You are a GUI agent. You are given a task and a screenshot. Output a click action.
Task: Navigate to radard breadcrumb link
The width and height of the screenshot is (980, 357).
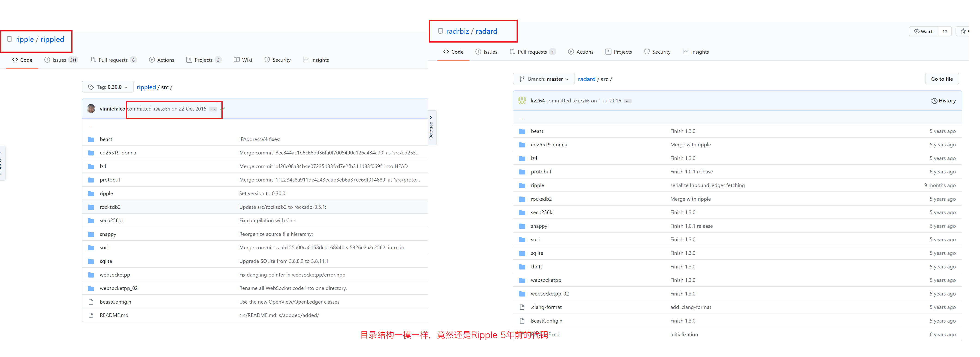[x=587, y=79]
